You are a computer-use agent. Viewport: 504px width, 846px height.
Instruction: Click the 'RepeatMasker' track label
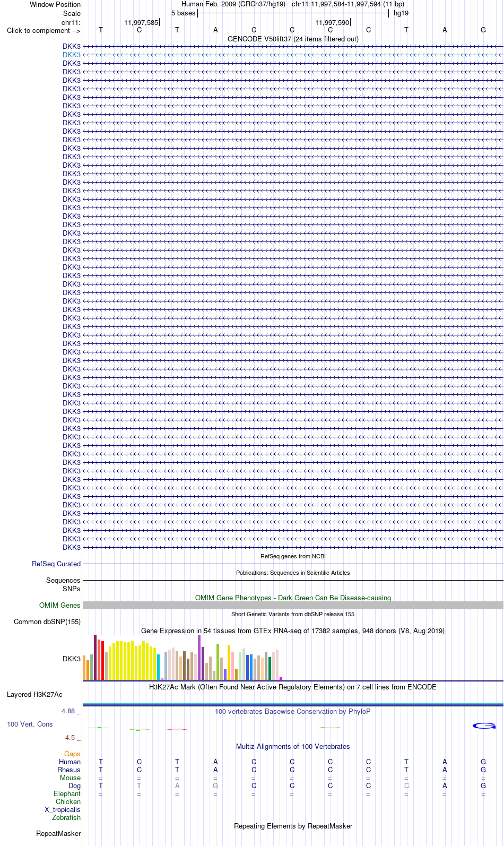58,833
